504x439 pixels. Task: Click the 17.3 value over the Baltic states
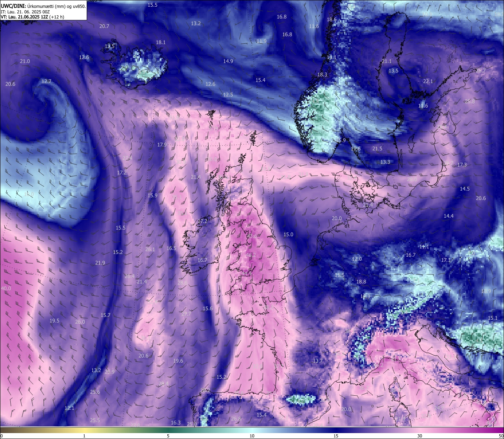[462, 165]
